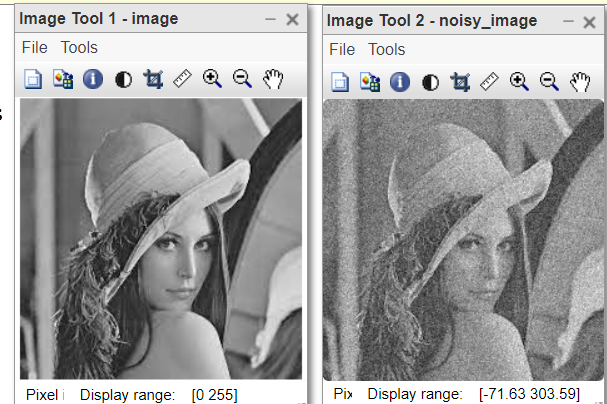
Task: Click the noisy Lena image in Image Tool 2
Action: 463,240
